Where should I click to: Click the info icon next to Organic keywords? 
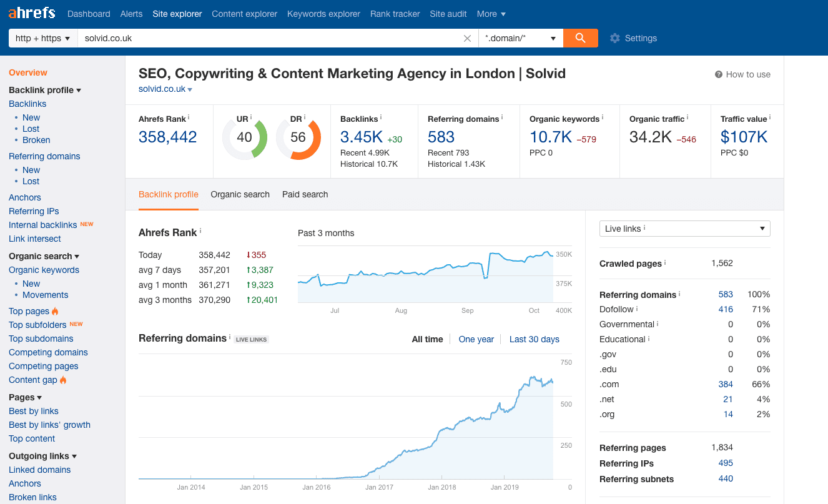603,117
